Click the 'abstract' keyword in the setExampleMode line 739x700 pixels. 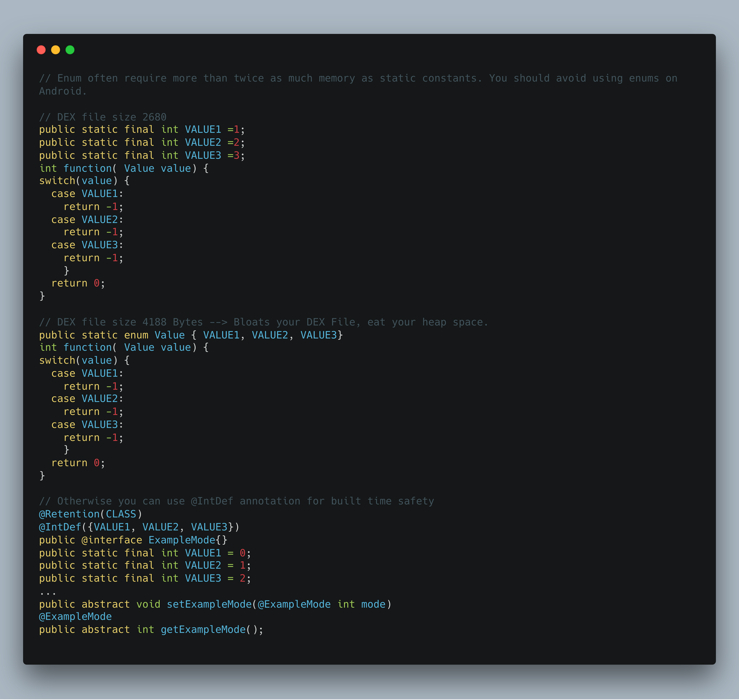106,604
